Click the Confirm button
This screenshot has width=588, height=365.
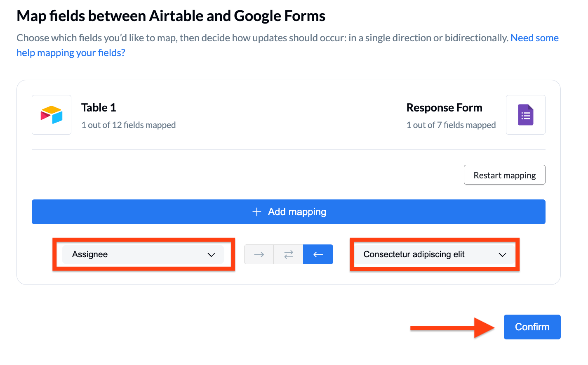pyautogui.click(x=532, y=327)
